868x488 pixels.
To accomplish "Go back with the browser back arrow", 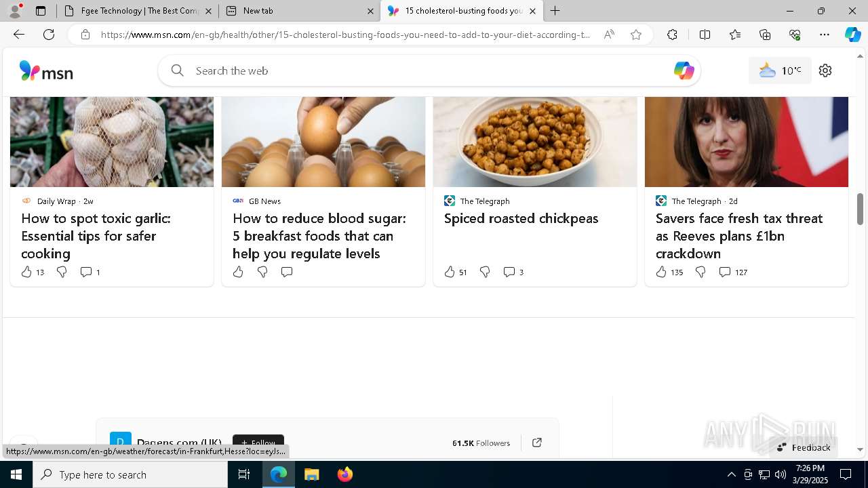I will (19, 35).
